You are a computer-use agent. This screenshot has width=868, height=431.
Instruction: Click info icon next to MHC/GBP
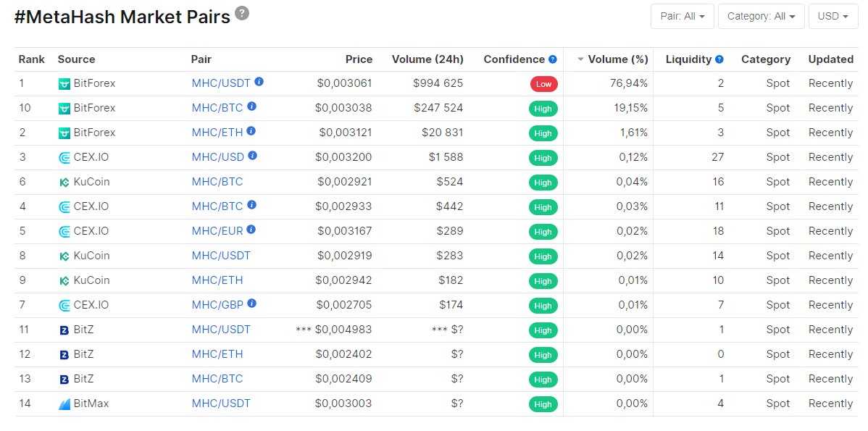(252, 303)
